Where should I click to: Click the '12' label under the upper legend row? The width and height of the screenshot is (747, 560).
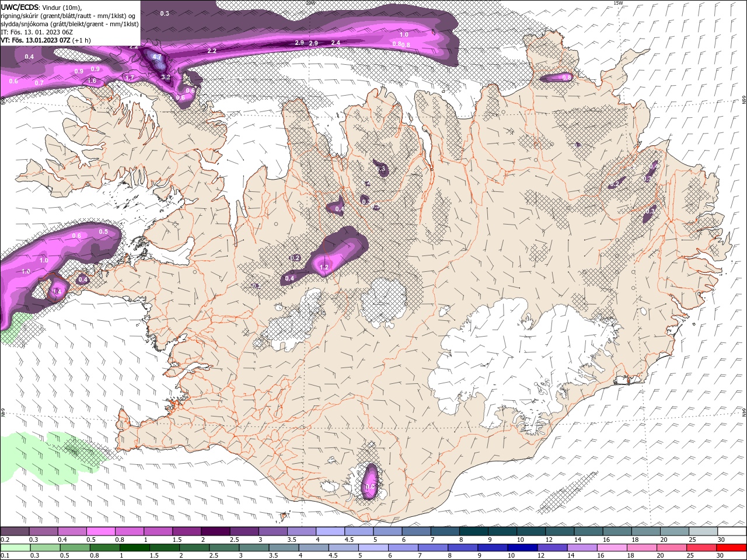pos(549,540)
